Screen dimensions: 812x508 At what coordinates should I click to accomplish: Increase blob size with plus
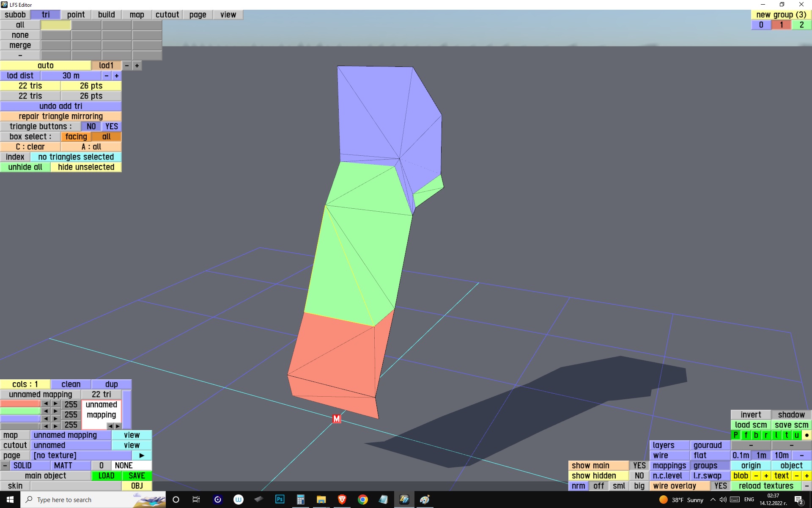click(766, 476)
